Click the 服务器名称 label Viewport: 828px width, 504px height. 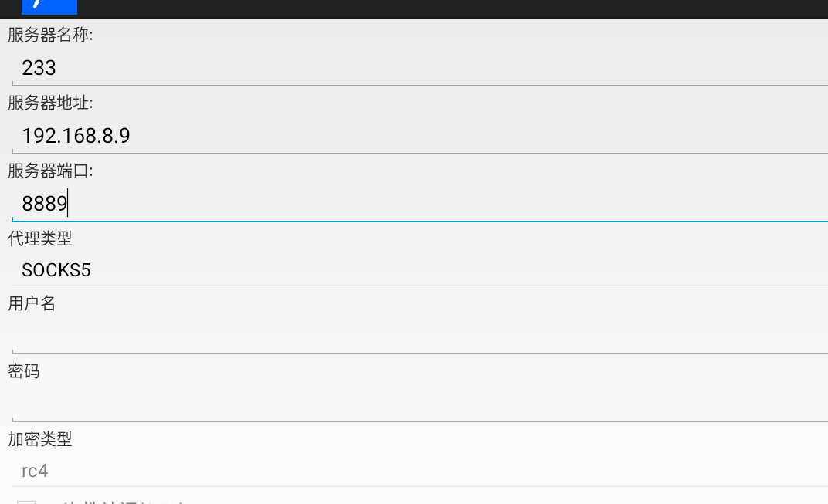pos(50,35)
